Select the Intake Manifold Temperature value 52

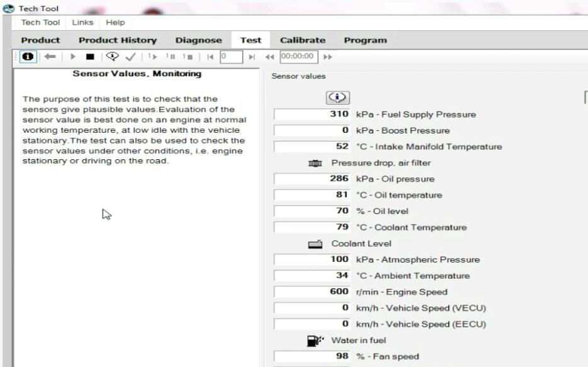[x=312, y=146]
